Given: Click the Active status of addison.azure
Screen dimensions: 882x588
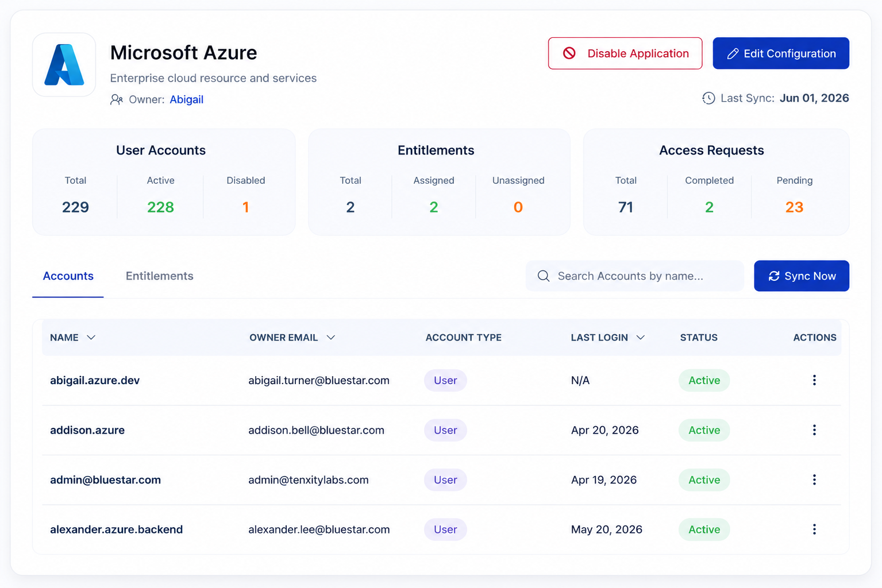Looking at the screenshot, I should 704,430.
